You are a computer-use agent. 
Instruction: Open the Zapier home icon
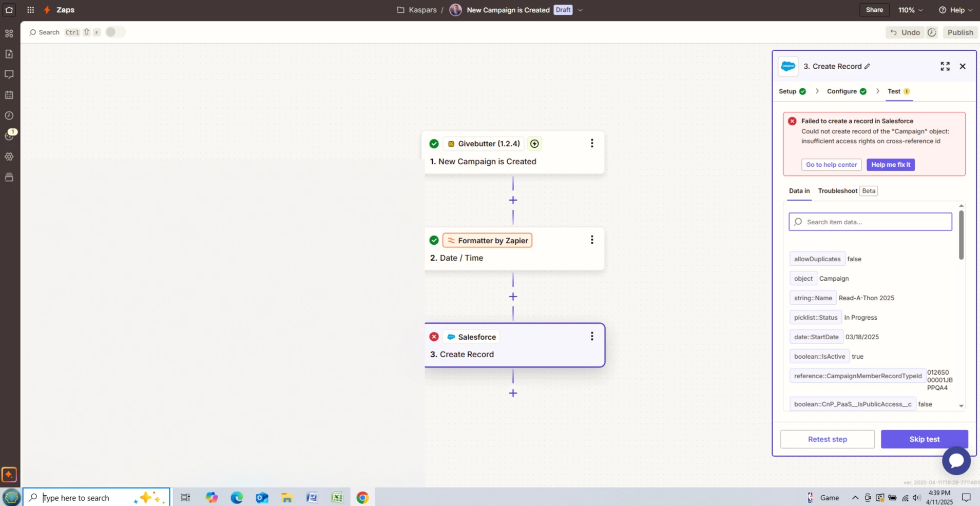click(9, 10)
